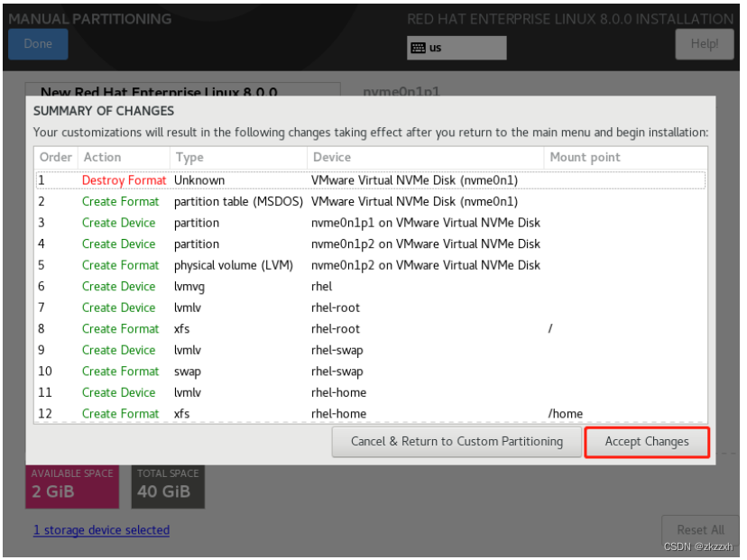
Task: Click VMware Virtual NVMe Disk in row 2
Action: [414, 202]
